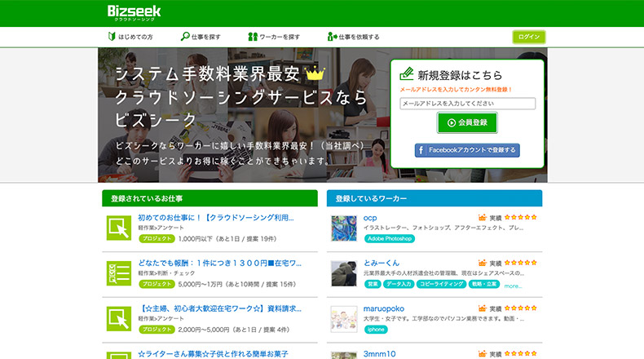Click the crown 実績 icon in ocp row

[x=482, y=218]
